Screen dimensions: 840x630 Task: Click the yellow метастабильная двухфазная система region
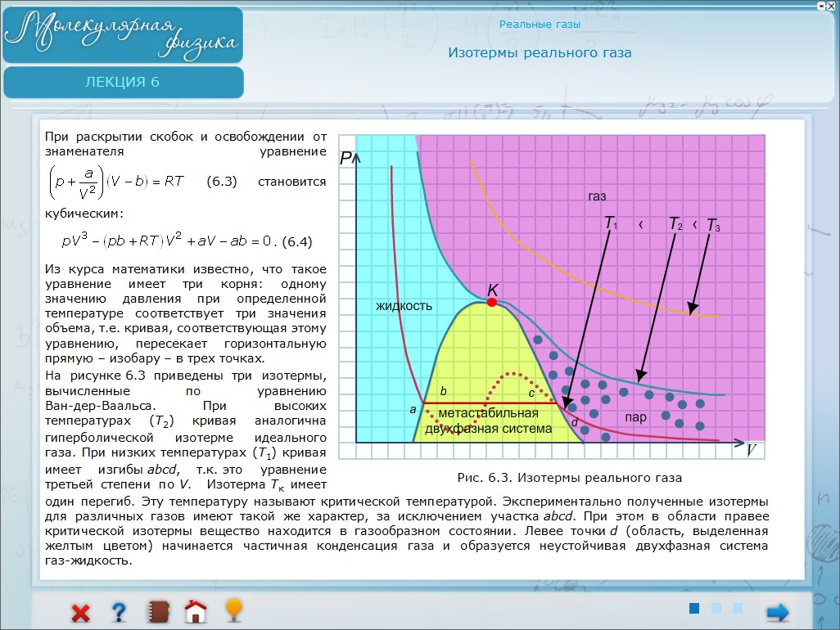pos(488,421)
